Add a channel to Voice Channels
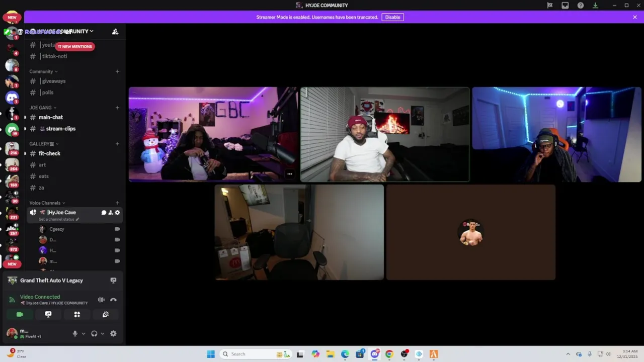 point(117,203)
